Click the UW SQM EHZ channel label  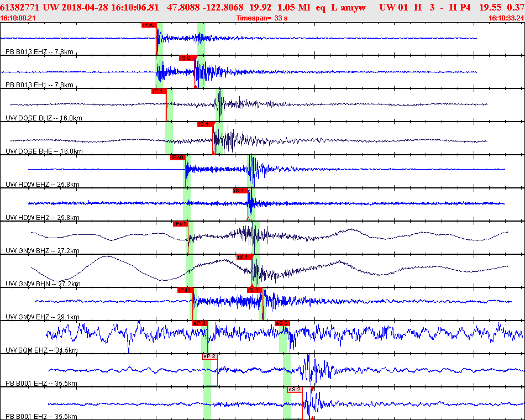[x=42, y=350]
